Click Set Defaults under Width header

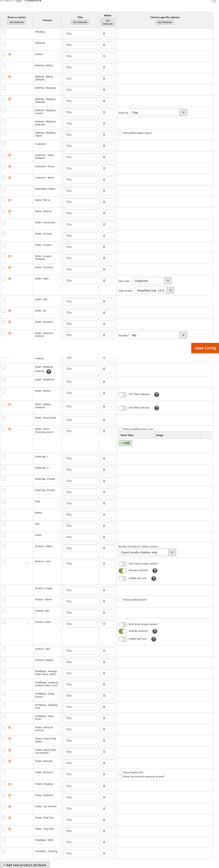(108, 22)
